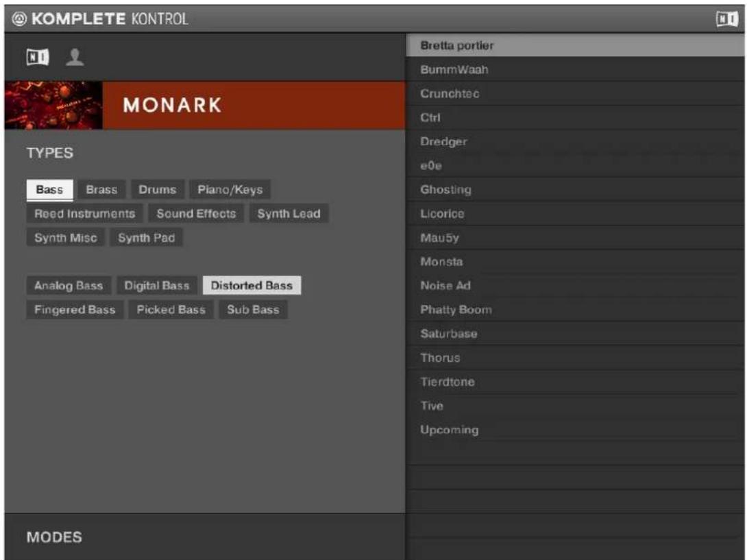Image resolution: width=747 pixels, height=560 pixels.
Task: Toggle the Sound Effects type tag
Action: coord(196,214)
